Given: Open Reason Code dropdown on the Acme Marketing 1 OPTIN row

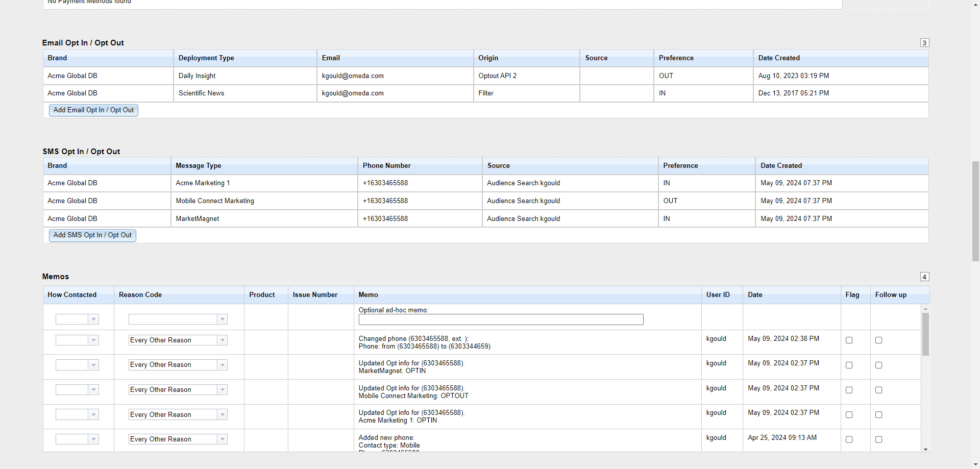Looking at the screenshot, I should click(x=222, y=415).
